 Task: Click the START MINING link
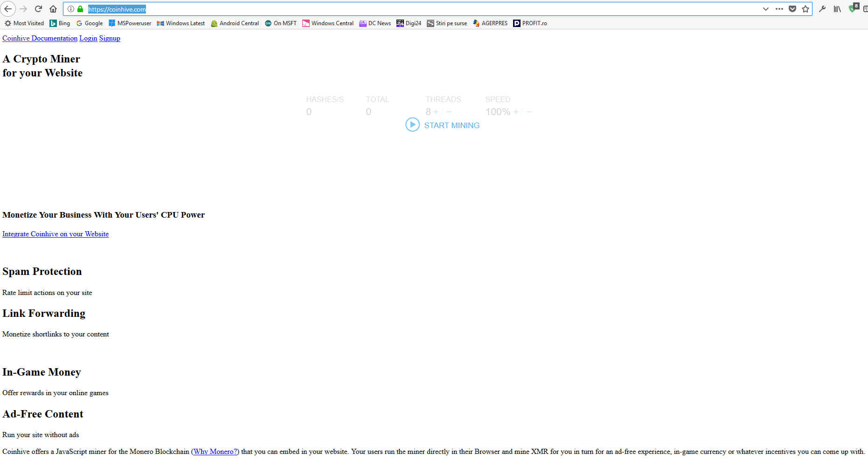[451, 125]
